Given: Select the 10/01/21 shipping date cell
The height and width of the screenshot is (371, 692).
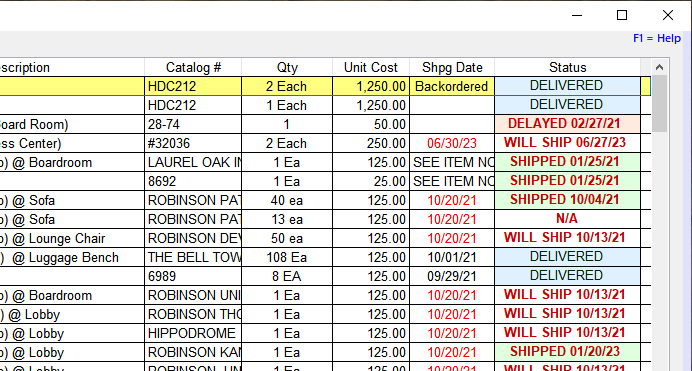Looking at the screenshot, I should click(452, 257).
